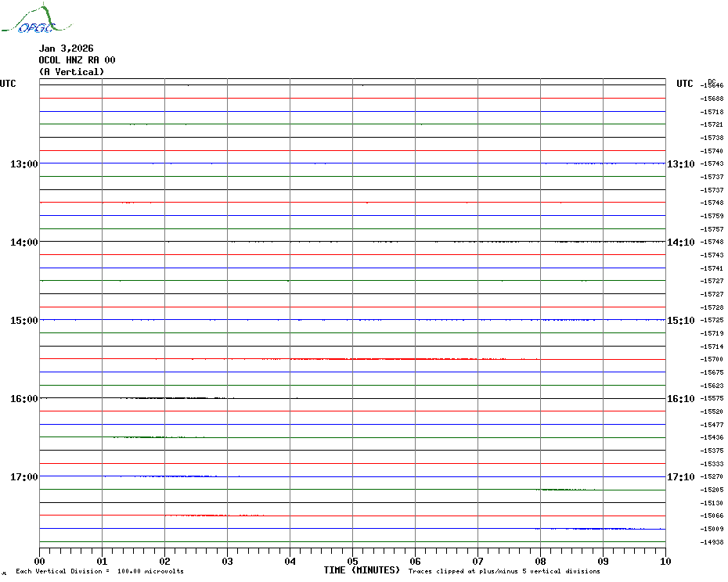Select the Jan 3,2026 date text
The width and height of the screenshot is (728, 582).
pyautogui.click(x=66, y=48)
